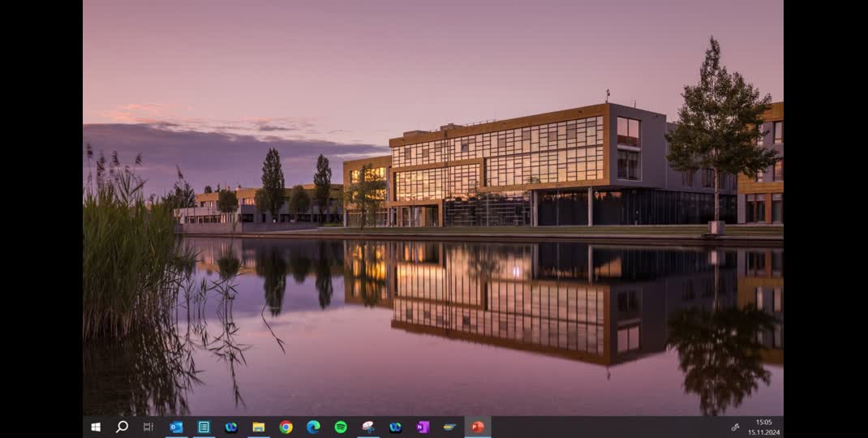Open the clock and date flyout
Image resolution: width=868 pixels, height=438 pixels.
tap(763, 427)
